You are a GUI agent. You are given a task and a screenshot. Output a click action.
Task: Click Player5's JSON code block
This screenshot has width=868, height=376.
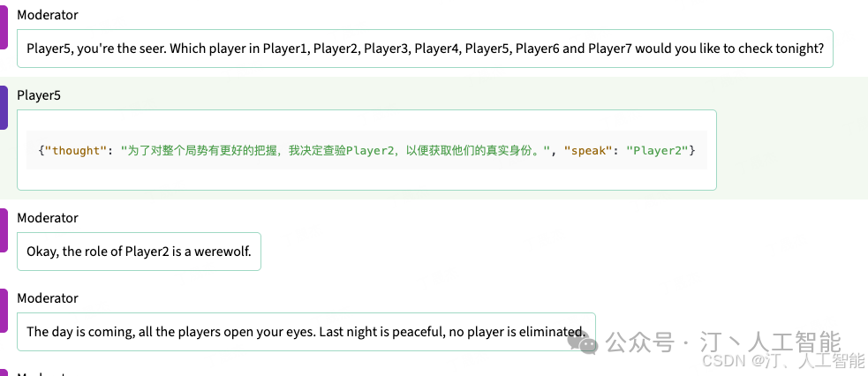(x=366, y=150)
